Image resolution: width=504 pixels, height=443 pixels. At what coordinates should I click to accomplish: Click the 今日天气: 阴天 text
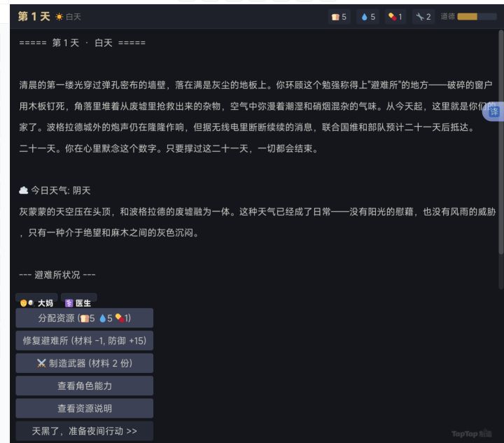coord(61,190)
